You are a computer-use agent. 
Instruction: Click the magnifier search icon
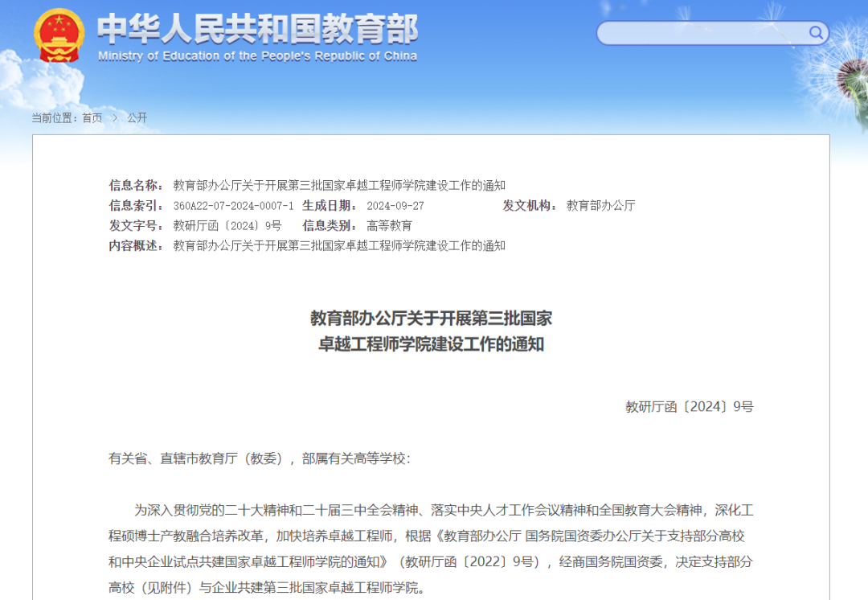pos(816,33)
